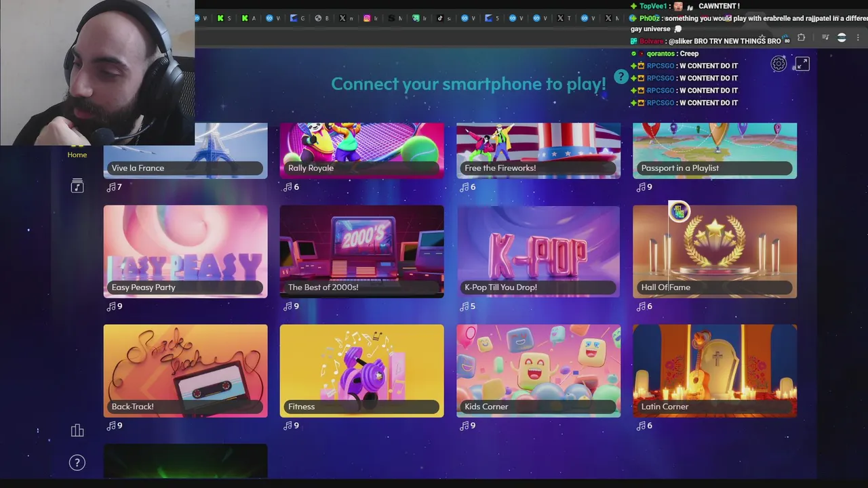
Task: Click the song count under Easy Peasy Party
Action: (x=114, y=306)
